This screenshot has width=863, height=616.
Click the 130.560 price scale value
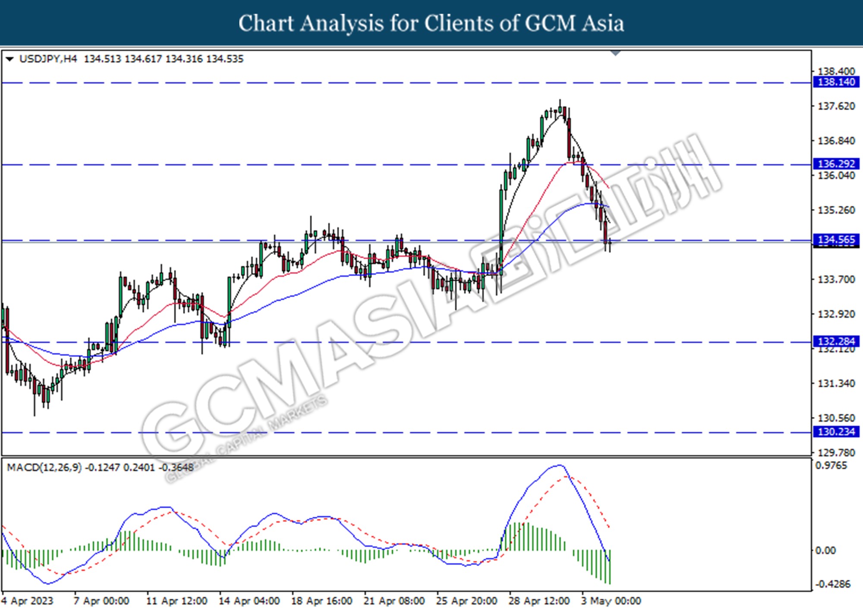[x=836, y=418]
